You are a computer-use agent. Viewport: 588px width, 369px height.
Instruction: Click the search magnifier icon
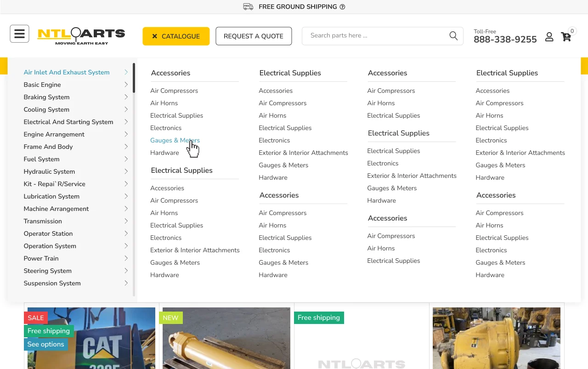click(453, 36)
